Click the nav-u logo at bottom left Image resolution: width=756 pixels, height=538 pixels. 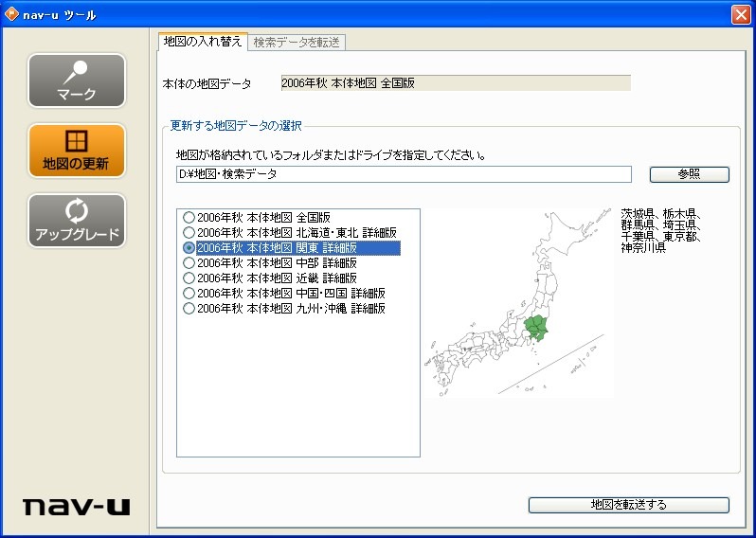point(76,507)
